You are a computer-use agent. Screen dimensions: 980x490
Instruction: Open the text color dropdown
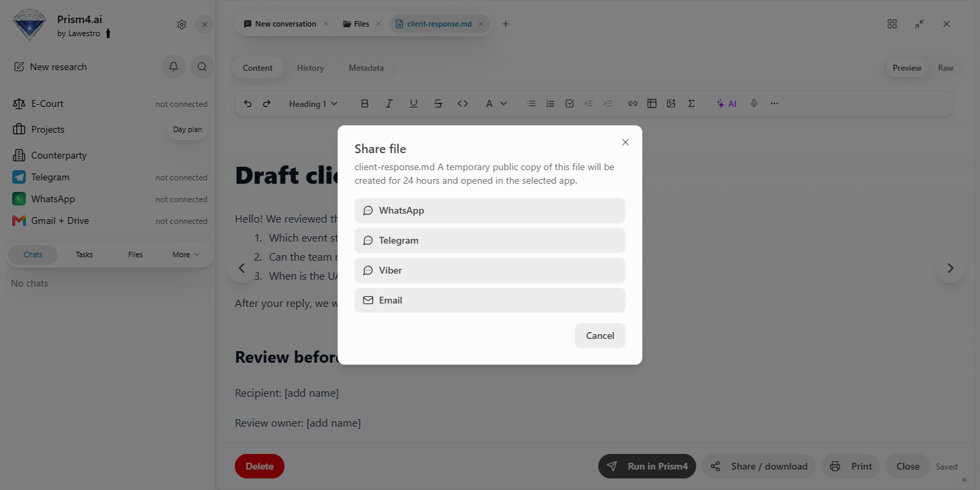[x=496, y=103]
